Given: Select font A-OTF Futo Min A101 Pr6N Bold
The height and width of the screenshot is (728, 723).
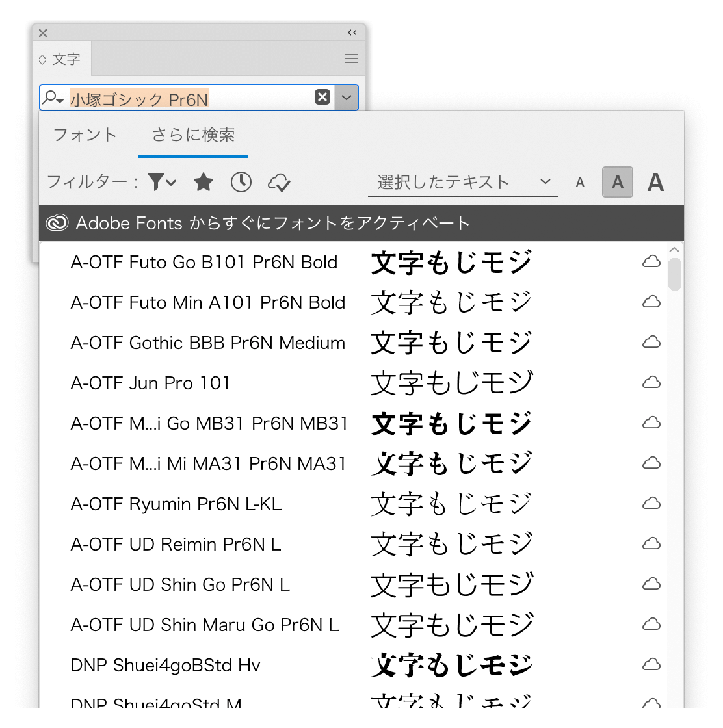Looking at the screenshot, I should 208,303.
